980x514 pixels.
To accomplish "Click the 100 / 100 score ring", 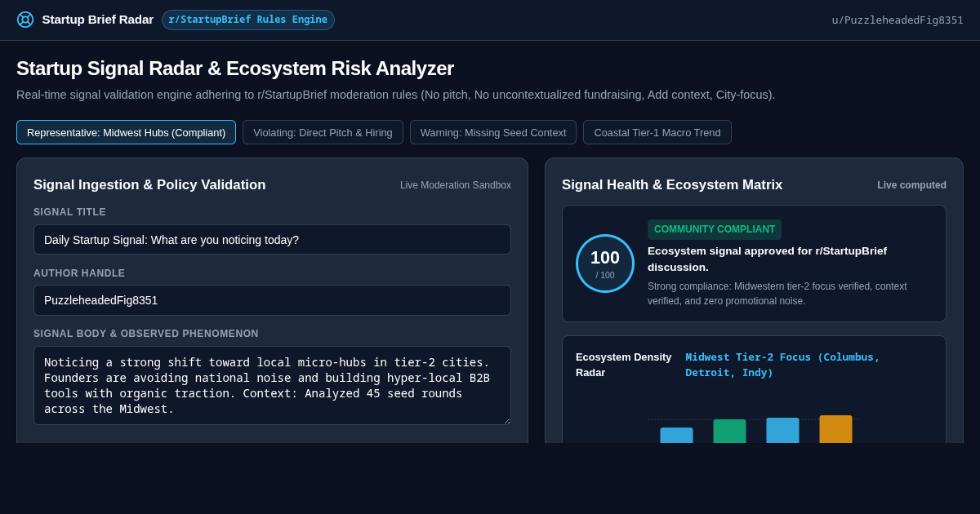I will click(605, 264).
